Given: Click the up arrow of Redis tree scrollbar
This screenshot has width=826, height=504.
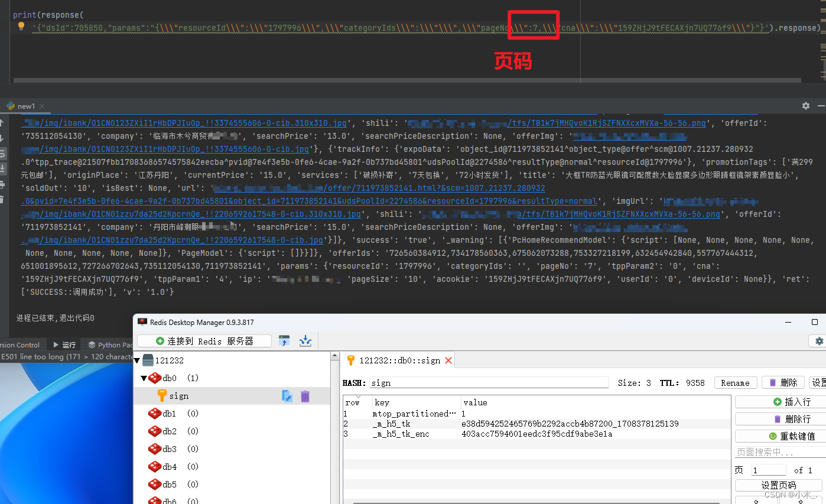Looking at the screenshot, I should point(336,356).
